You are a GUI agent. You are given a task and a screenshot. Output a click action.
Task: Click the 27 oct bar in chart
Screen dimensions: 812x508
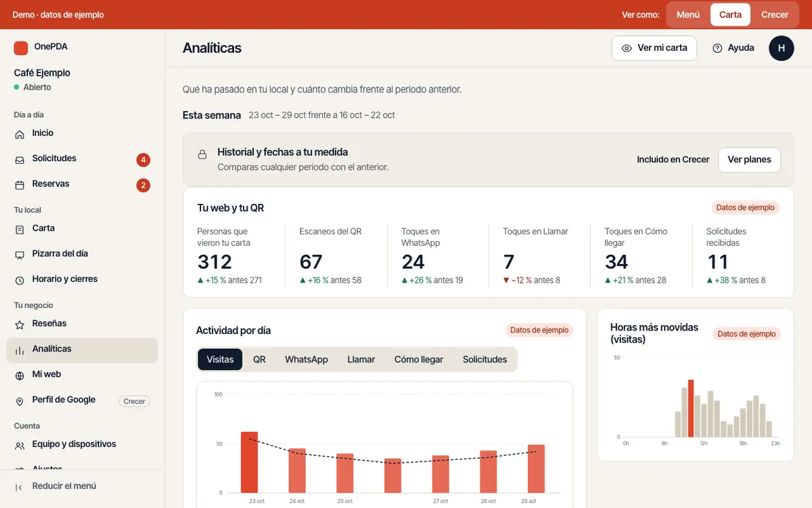[441, 474]
